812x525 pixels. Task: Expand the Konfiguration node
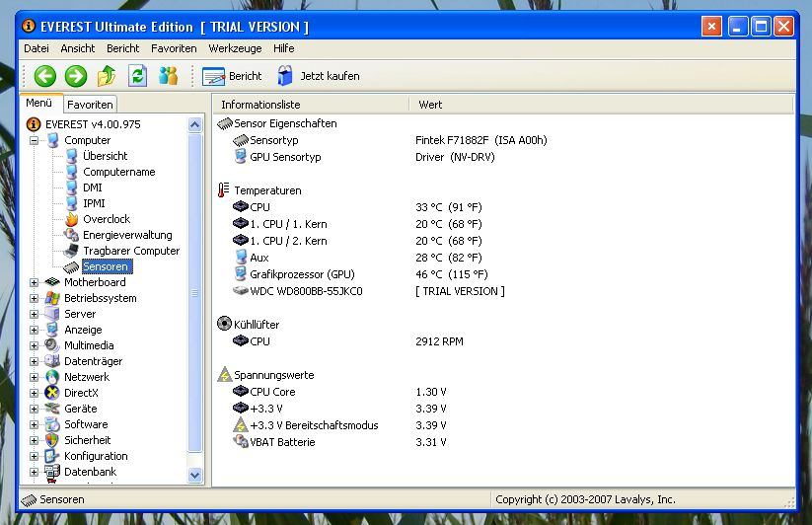(35, 456)
